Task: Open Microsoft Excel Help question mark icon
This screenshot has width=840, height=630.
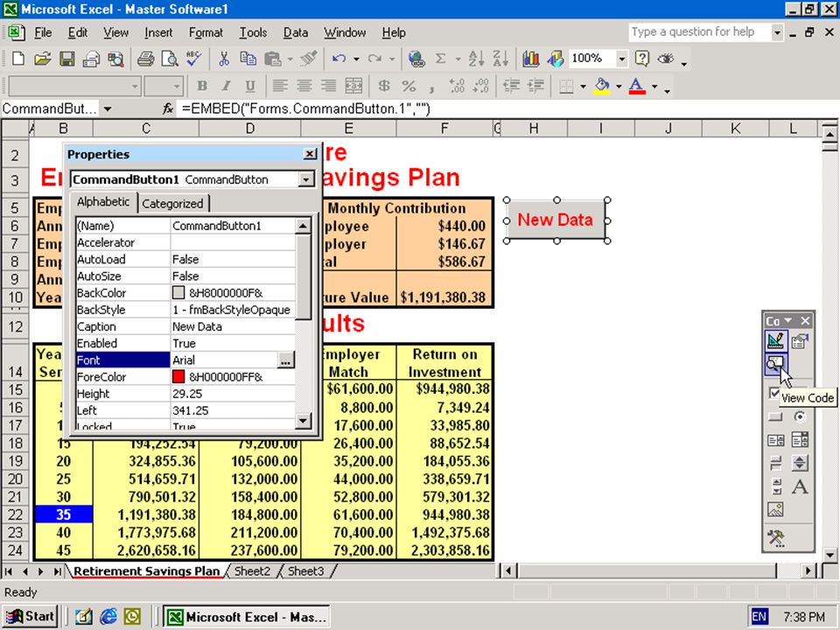Action: pyautogui.click(x=641, y=59)
